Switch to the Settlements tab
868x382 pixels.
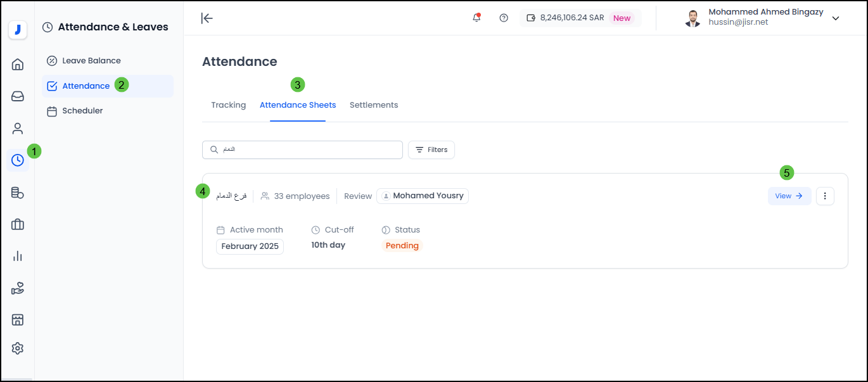pos(374,105)
